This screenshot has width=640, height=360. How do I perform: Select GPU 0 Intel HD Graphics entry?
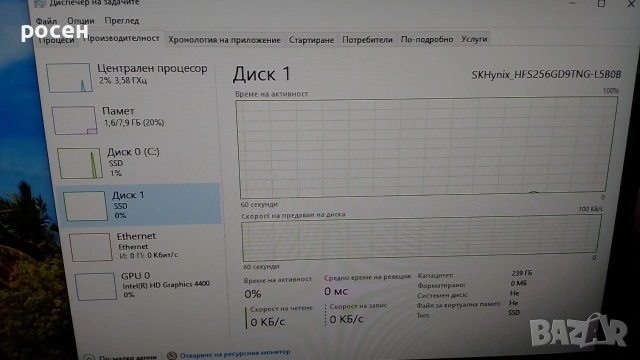(x=149, y=286)
